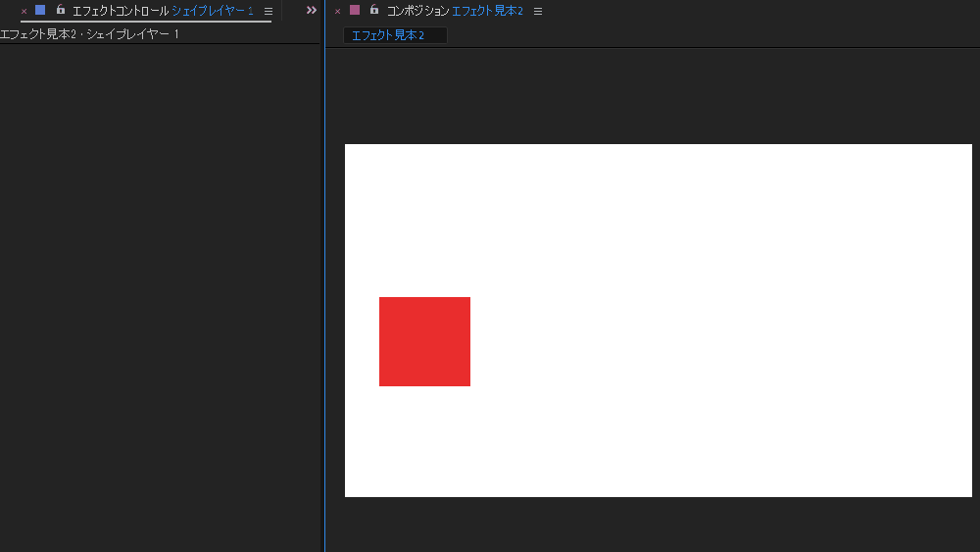Click the pink label color square in Composition tab
Screen dimensions: 980x552
[355, 10]
